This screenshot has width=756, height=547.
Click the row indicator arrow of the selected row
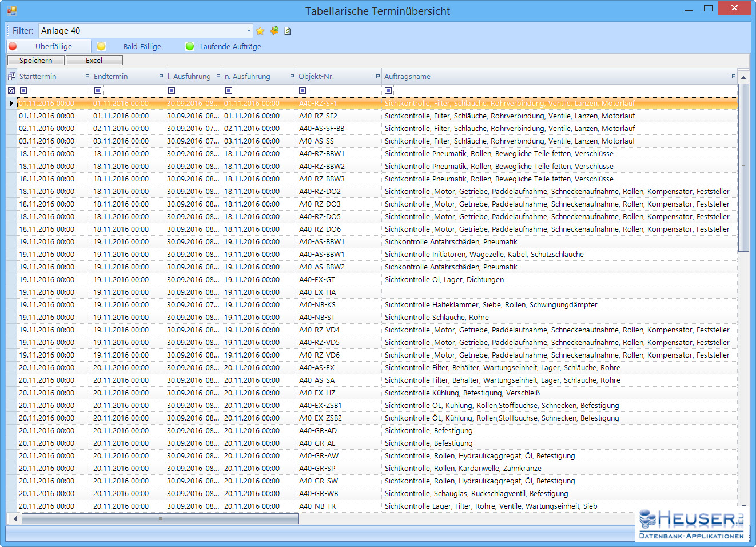pyautogui.click(x=11, y=104)
